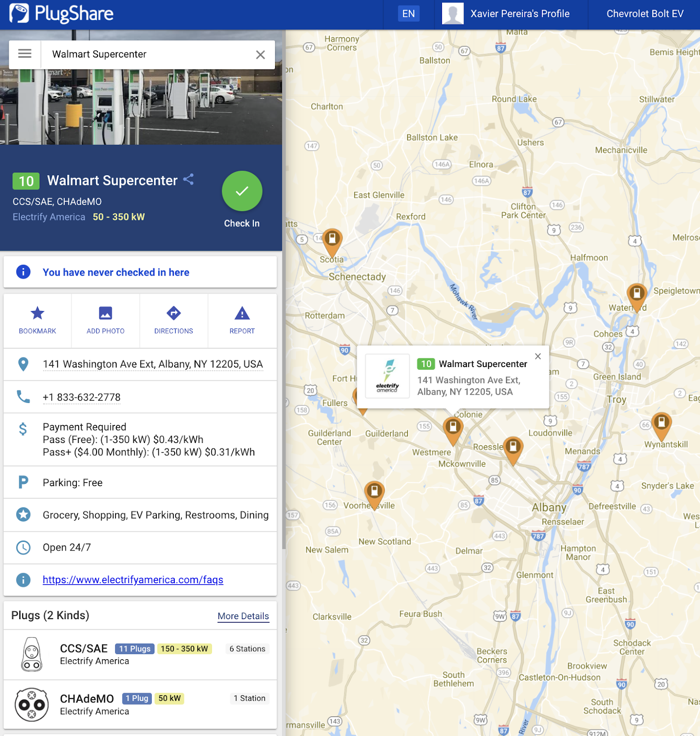Select the Roessleville charging station pin
700x736 pixels.
click(513, 451)
